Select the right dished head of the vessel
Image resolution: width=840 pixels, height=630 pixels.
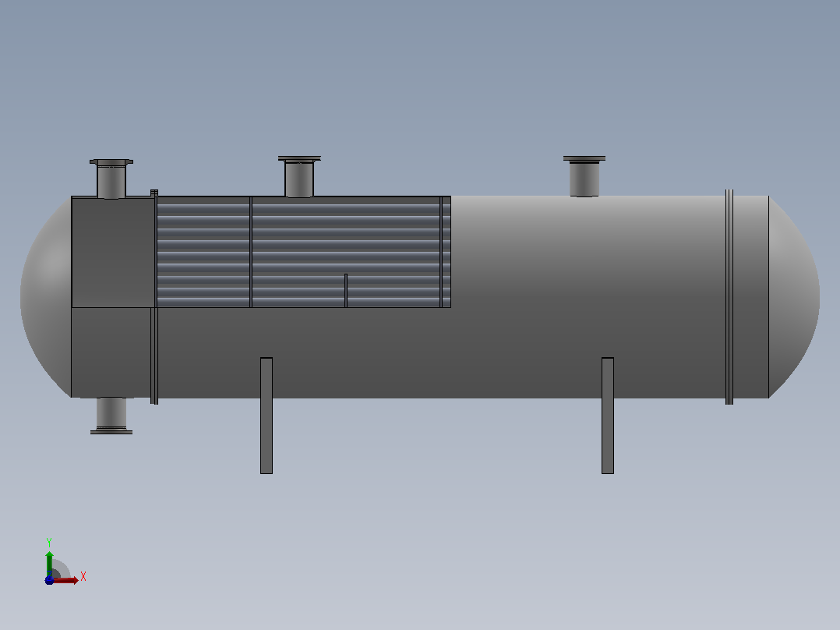pyautogui.click(x=794, y=297)
